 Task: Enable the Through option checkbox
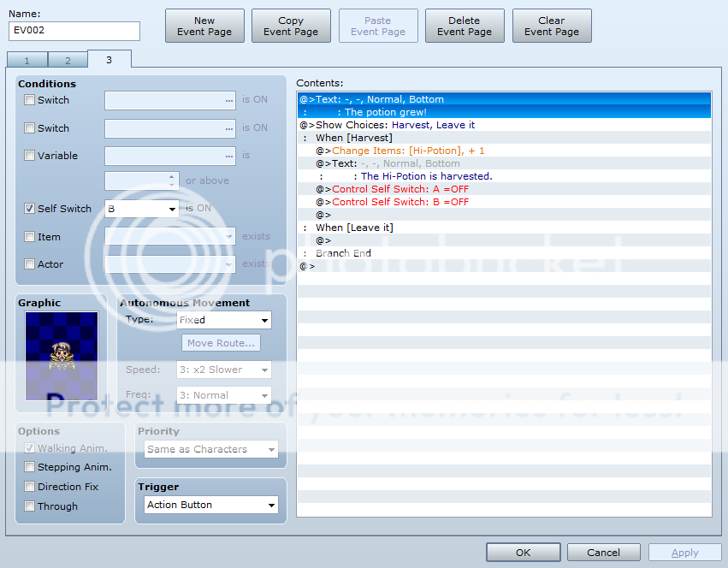click(30, 506)
